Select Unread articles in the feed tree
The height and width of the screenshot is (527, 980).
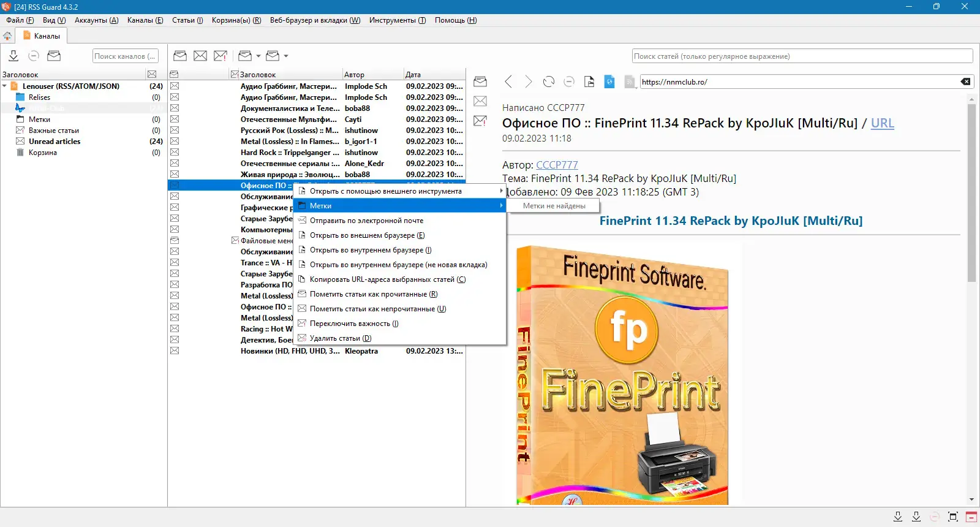pyautogui.click(x=55, y=142)
